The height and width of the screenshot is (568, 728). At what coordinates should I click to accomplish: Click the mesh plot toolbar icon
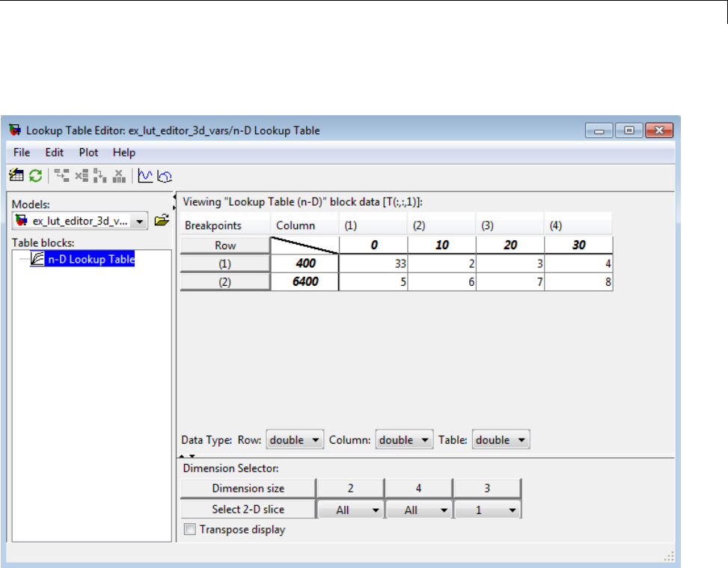tap(165, 176)
